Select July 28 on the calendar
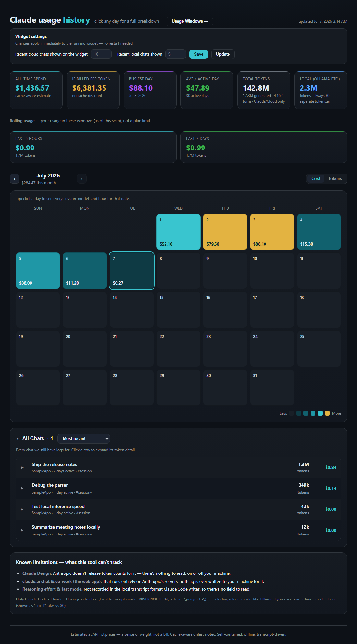 [x=132, y=387]
